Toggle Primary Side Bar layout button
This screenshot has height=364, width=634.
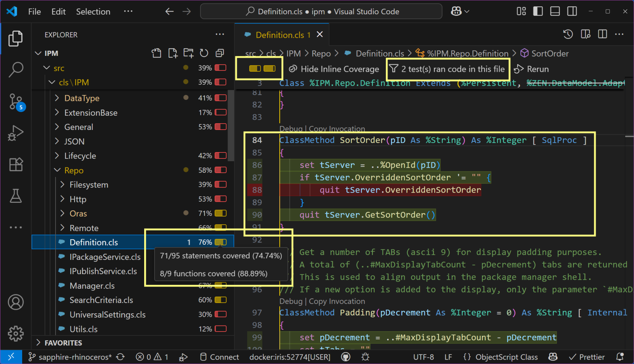click(x=538, y=11)
